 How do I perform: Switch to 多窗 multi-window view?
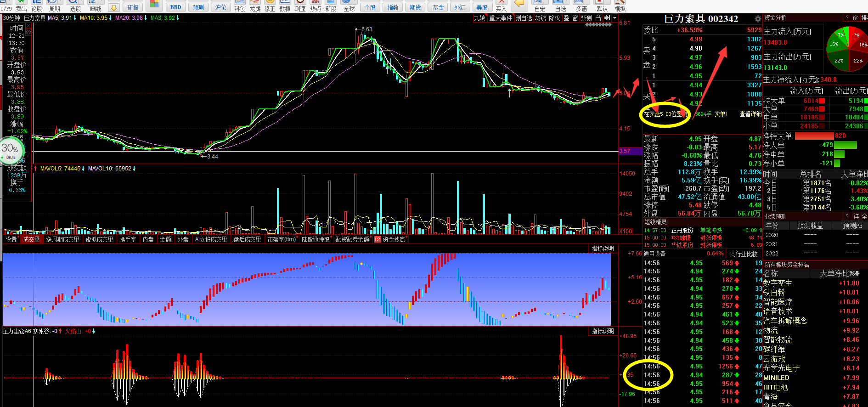[581, 6]
